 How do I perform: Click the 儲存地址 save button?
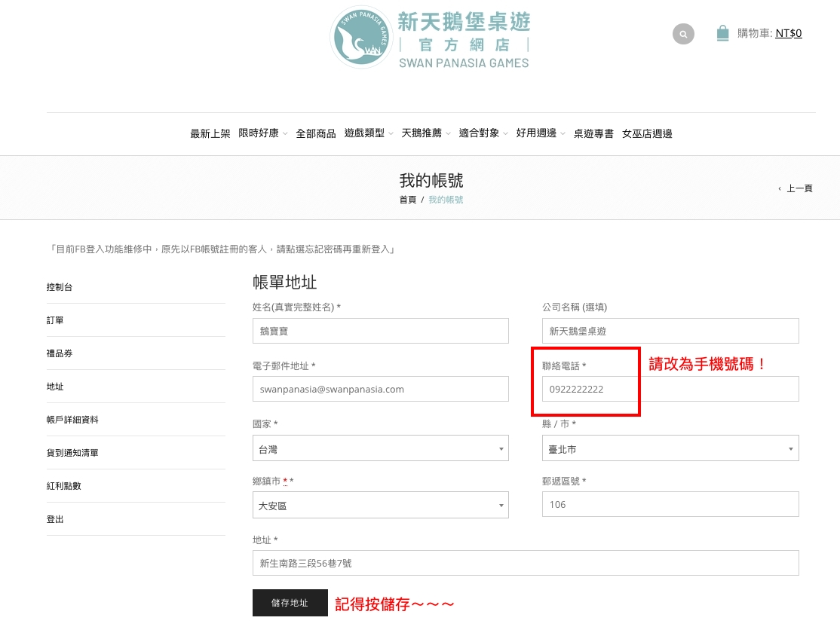(290, 603)
